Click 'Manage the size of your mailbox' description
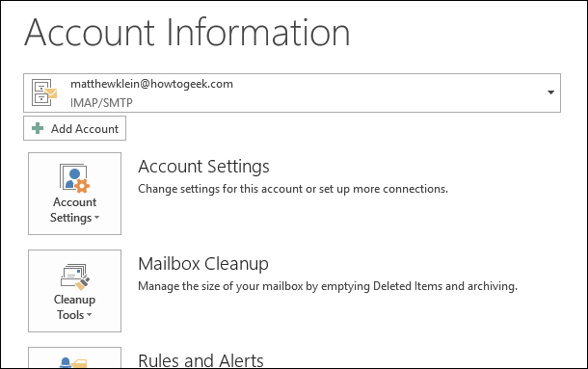This screenshot has height=369, width=588. pos(328,286)
